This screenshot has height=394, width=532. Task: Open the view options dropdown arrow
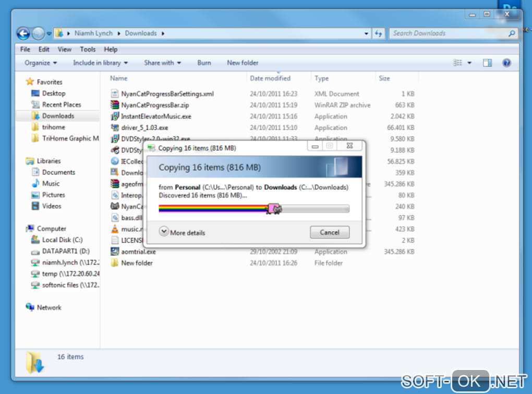[x=469, y=63]
